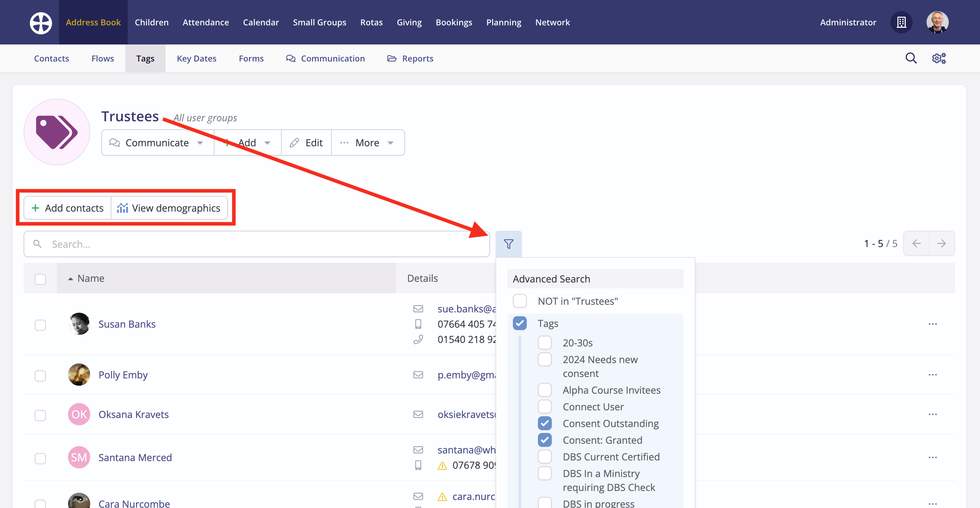Click the Add contacts button

[68, 208]
